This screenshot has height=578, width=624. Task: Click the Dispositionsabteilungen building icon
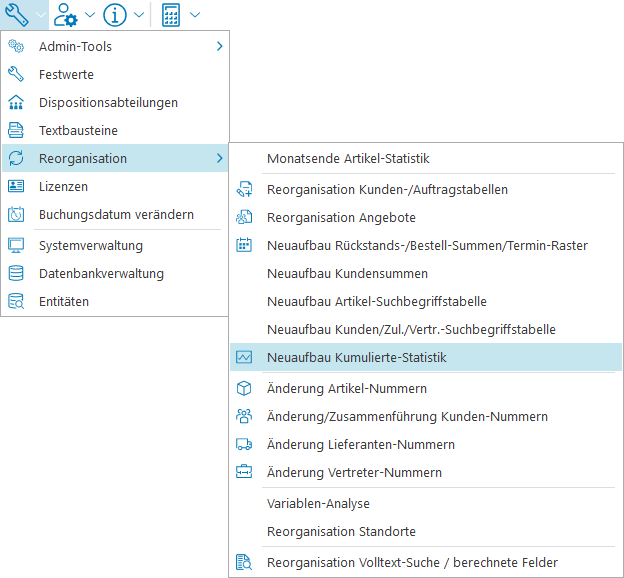16,102
